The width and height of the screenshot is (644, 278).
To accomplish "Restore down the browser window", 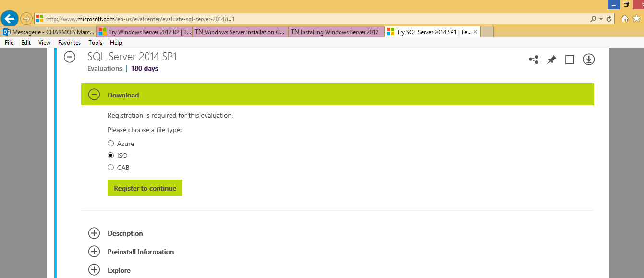I will (626, 4).
